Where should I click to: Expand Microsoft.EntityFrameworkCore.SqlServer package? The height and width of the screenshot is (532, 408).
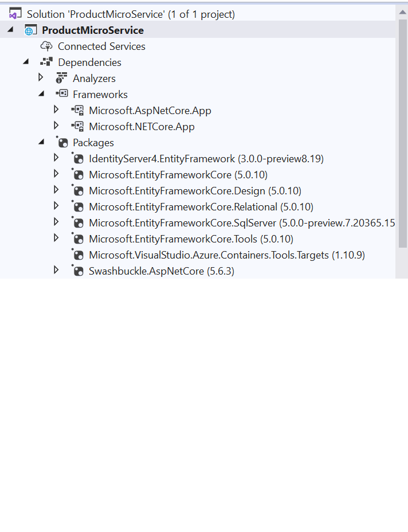pos(56,222)
